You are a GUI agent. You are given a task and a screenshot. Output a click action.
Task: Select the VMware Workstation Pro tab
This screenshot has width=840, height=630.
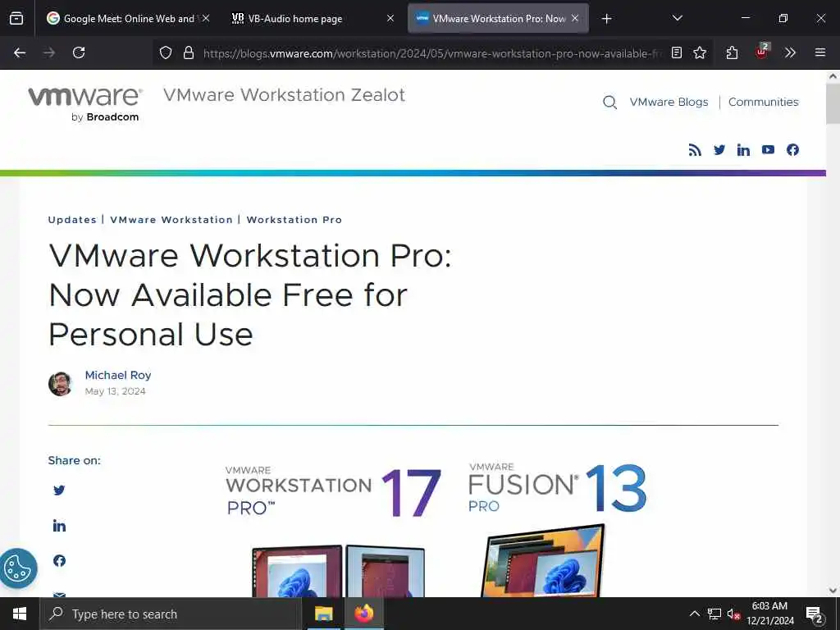(498, 18)
